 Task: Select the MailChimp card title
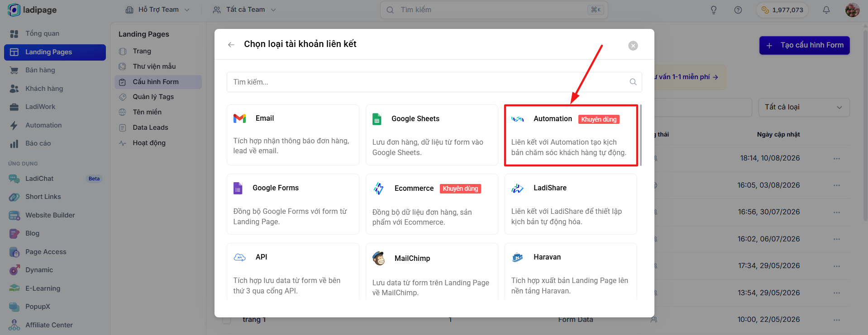(412, 259)
